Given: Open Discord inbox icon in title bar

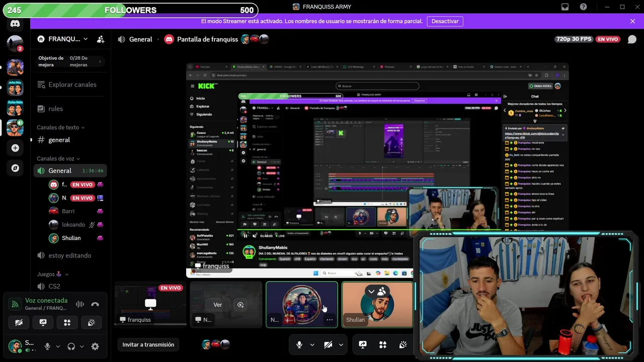Looking at the screenshot, I should 565,7.
